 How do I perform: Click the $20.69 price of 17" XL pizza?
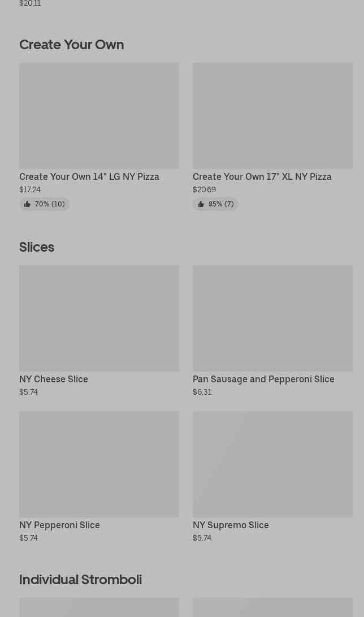[204, 189]
